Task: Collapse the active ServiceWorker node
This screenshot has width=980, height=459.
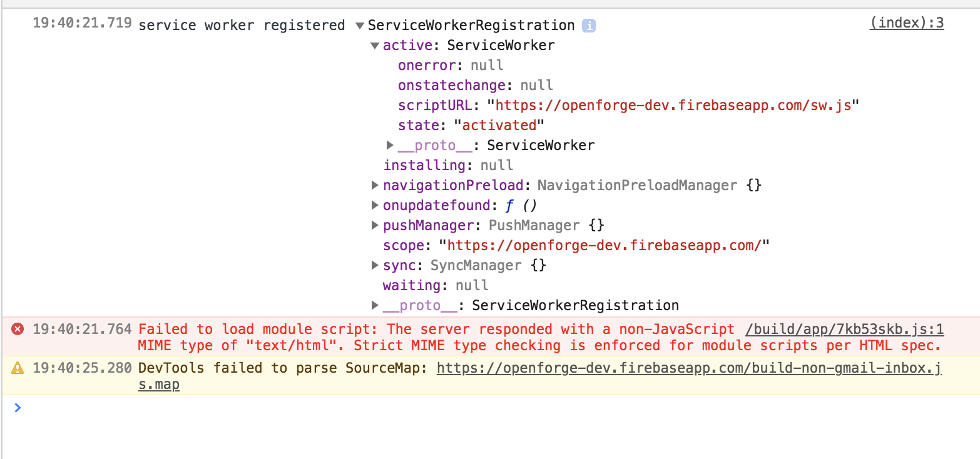Action: coord(374,45)
